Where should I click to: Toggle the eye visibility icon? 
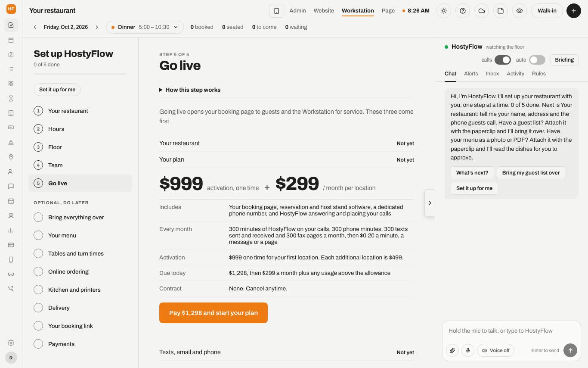pos(520,11)
